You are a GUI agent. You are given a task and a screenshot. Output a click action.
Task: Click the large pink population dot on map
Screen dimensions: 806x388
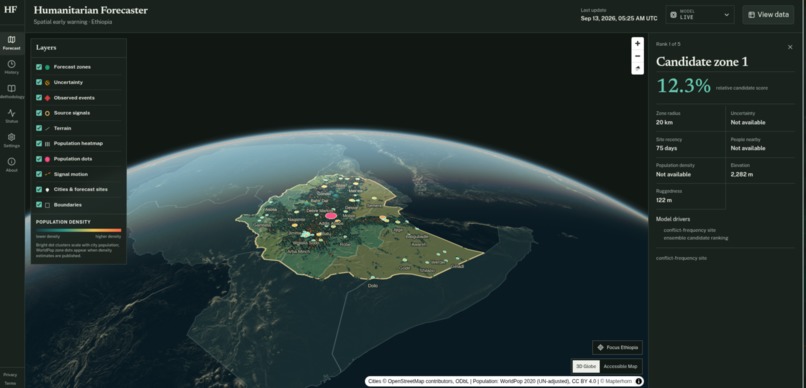coord(331,216)
